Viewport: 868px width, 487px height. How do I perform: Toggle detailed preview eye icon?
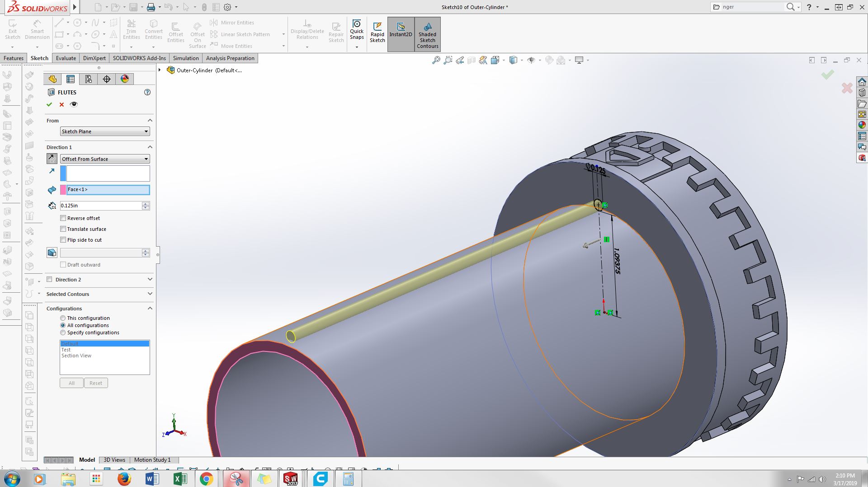(74, 104)
